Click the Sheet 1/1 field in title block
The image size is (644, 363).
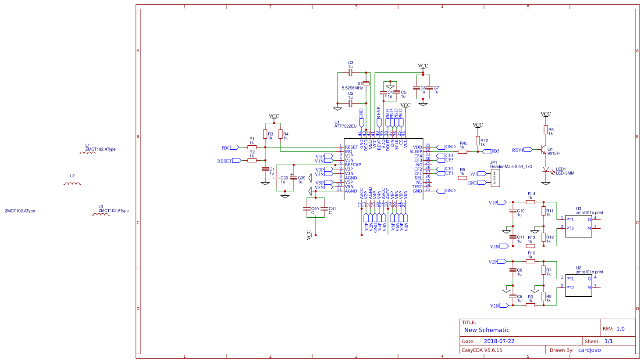tap(610, 340)
